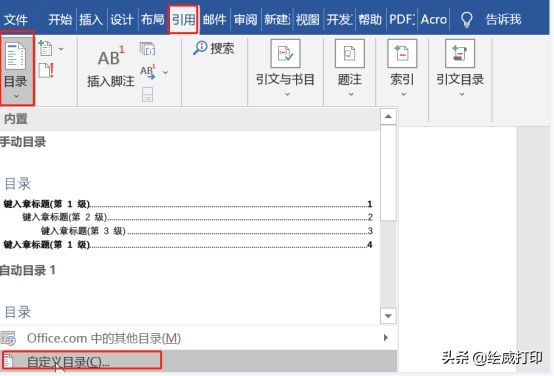The height and width of the screenshot is (376, 554).
Task: Click the 告诉我 lightbulb search box
Action: [x=491, y=19]
